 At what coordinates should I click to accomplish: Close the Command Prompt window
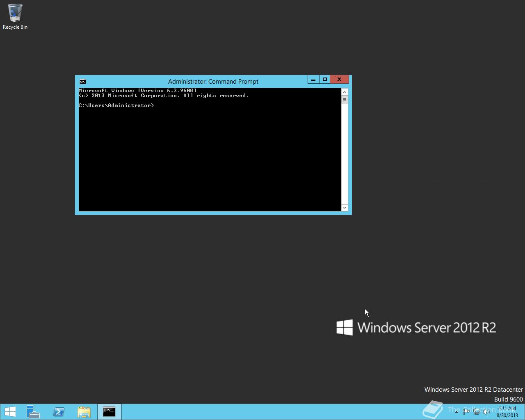339,79
